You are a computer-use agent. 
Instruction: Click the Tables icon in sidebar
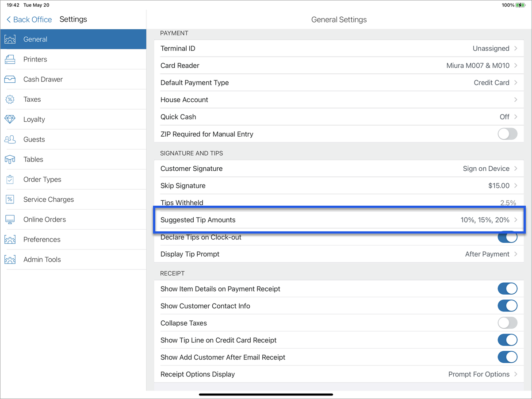point(10,160)
